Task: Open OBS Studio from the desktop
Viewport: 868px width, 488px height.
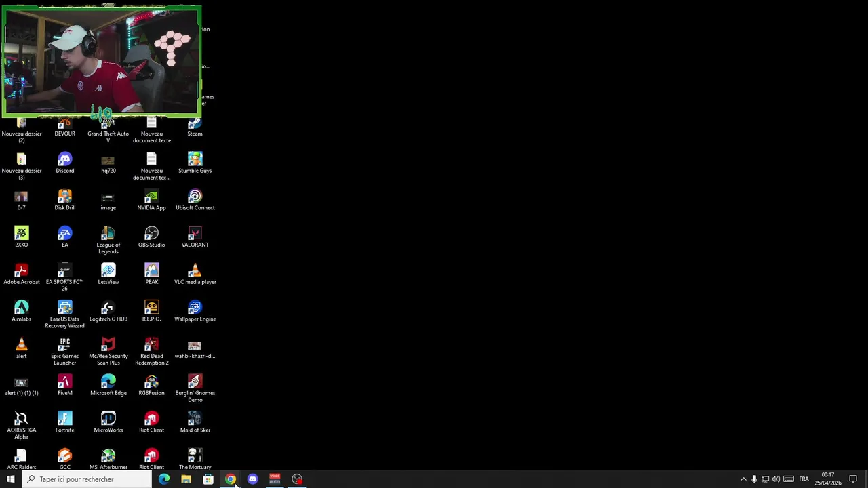Action: point(151,237)
